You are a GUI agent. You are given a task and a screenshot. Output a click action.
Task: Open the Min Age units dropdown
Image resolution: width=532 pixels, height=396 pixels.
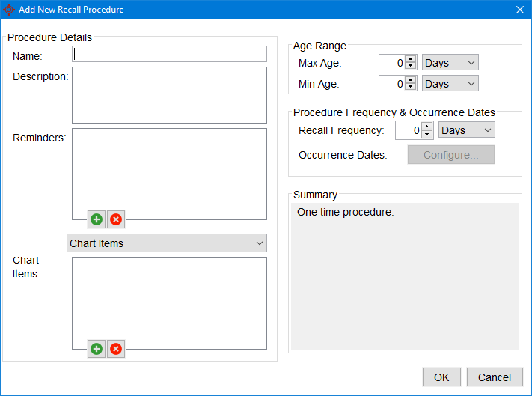(450, 84)
